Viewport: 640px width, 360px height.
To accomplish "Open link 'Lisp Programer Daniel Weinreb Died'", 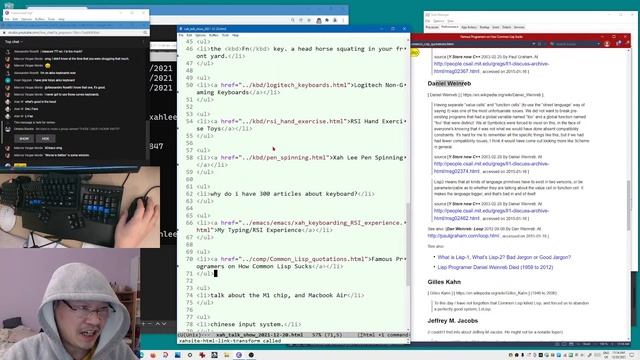I will coord(495,267).
